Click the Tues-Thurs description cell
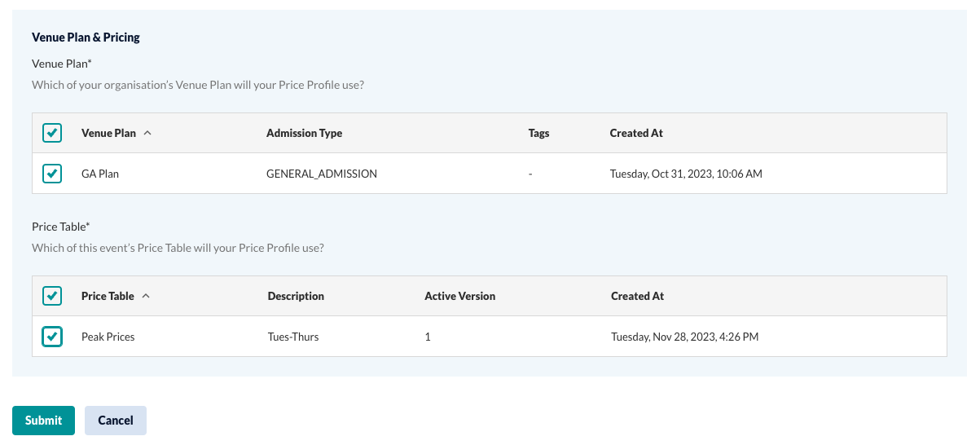980x445 pixels. click(293, 337)
